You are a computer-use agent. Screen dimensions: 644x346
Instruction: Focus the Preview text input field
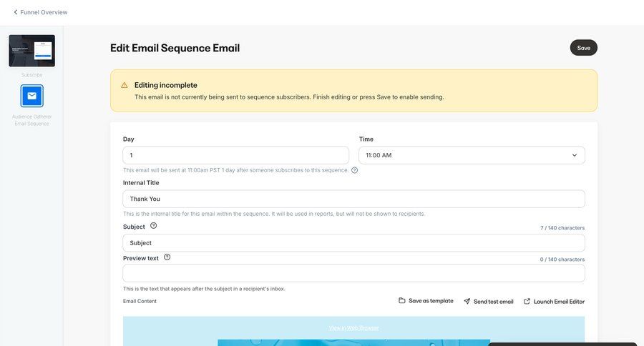point(353,273)
